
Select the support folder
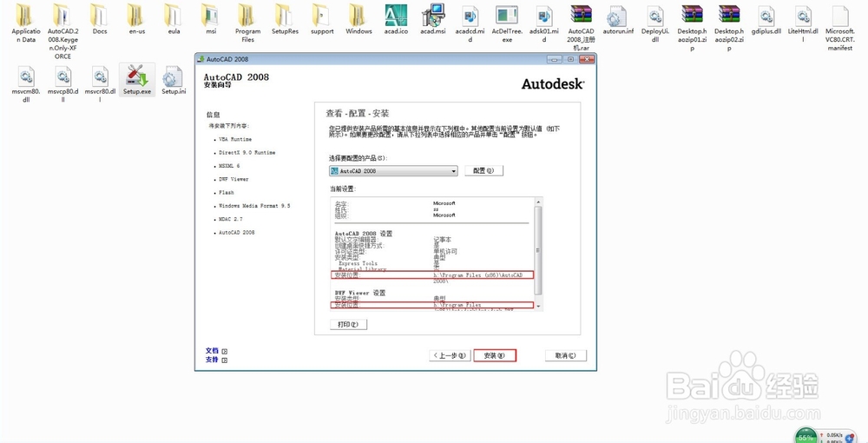click(322, 19)
